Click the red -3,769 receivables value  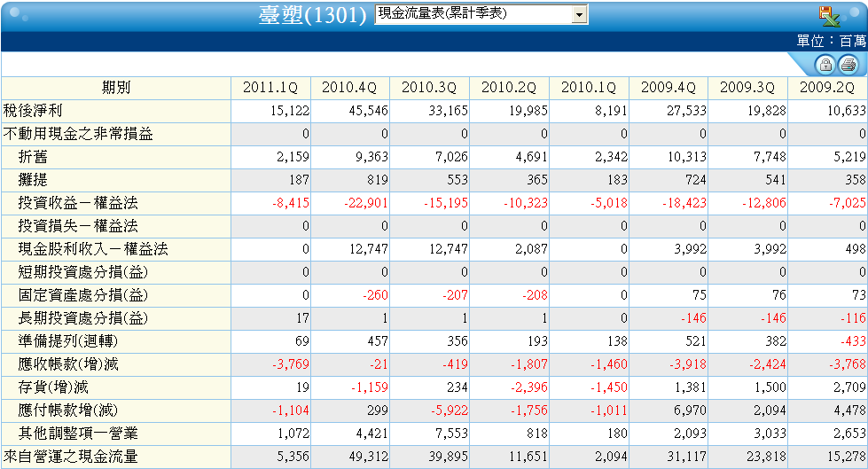(x=291, y=365)
